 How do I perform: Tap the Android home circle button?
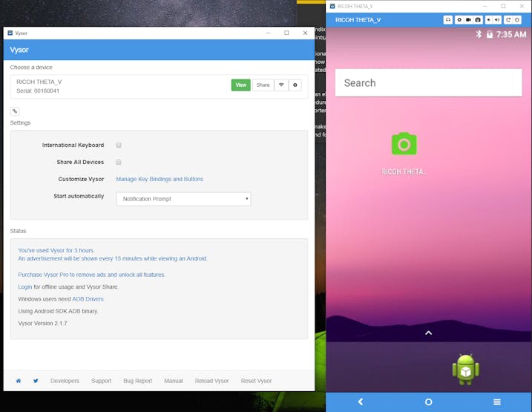428,402
